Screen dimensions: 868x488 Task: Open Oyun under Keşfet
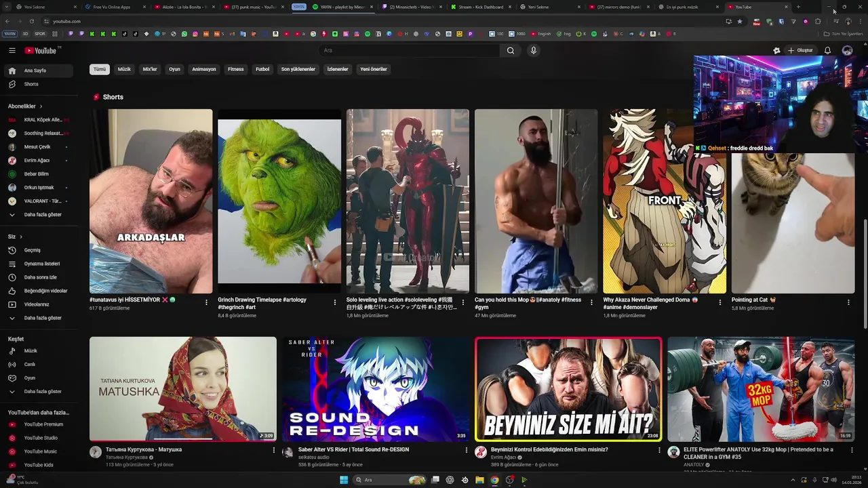click(x=38, y=378)
